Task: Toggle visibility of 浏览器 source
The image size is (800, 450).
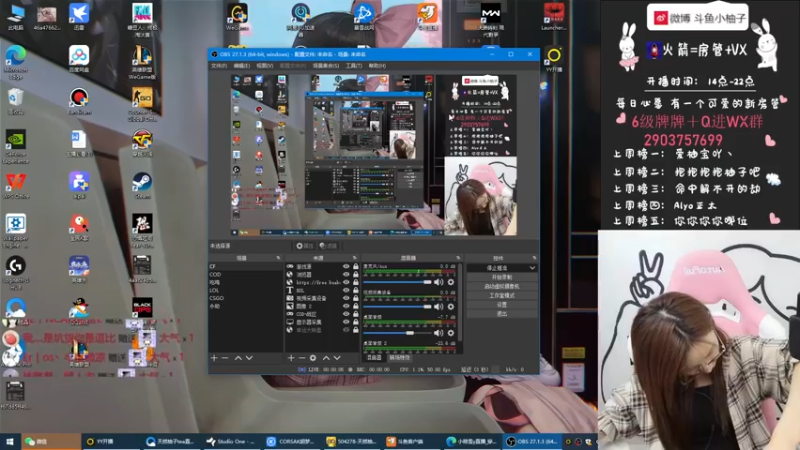Action: pos(346,274)
